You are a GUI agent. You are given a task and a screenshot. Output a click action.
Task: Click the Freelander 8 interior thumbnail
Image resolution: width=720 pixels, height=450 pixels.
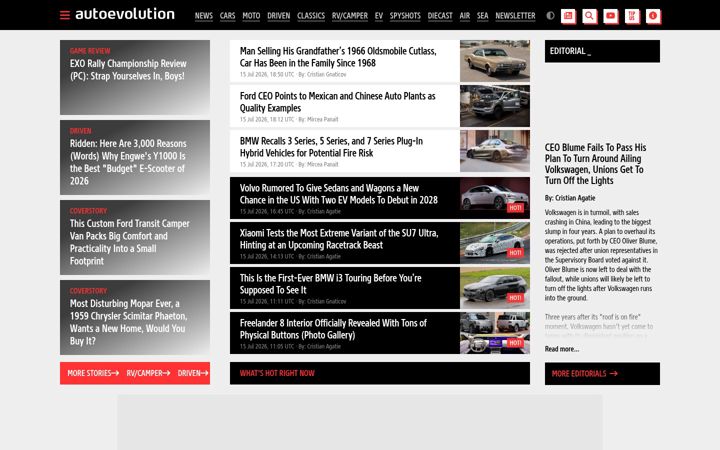click(495, 333)
